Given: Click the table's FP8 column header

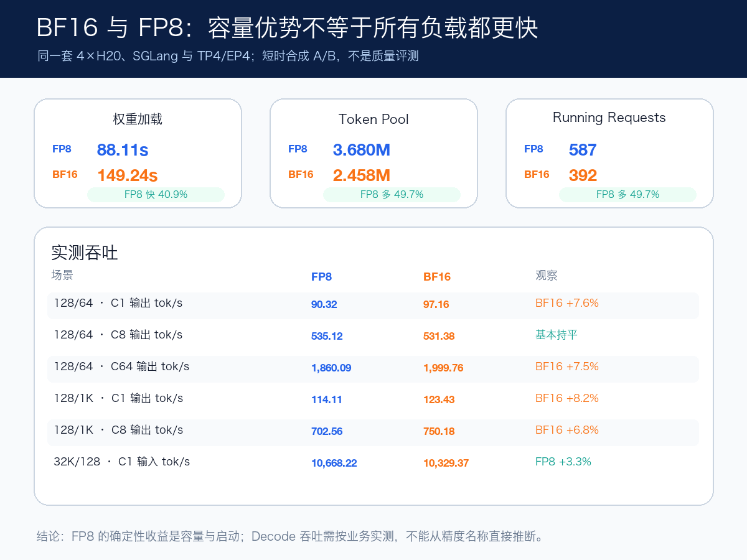Looking at the screenshot, I should [x=321, y=277].
